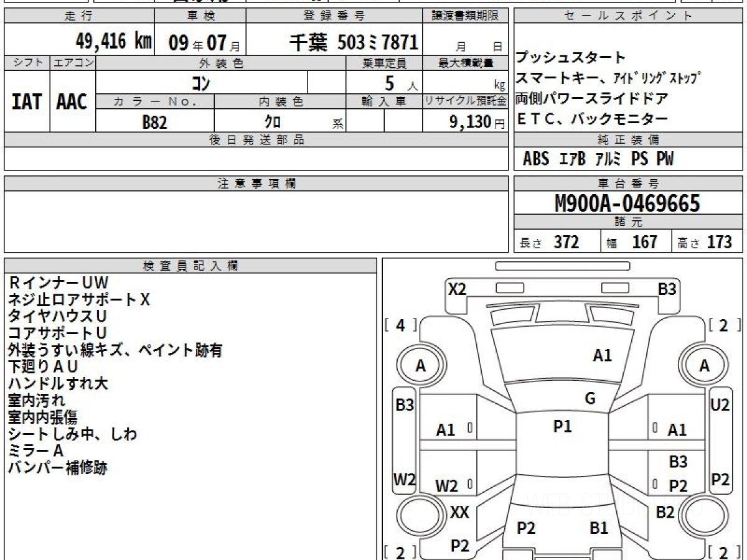The width and height of the screenshot is (747, 560).
Task: Click the note 下廻りAU
Action: coord(43,367)
